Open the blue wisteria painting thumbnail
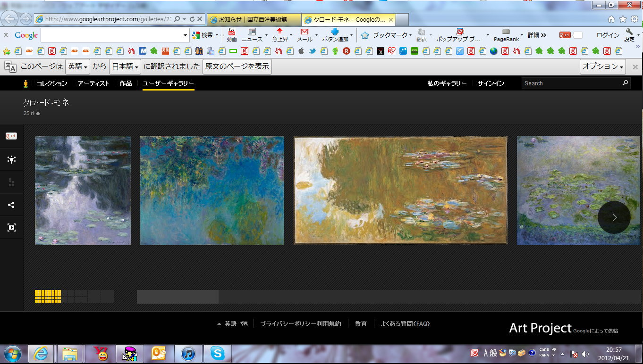 point(212,190)
